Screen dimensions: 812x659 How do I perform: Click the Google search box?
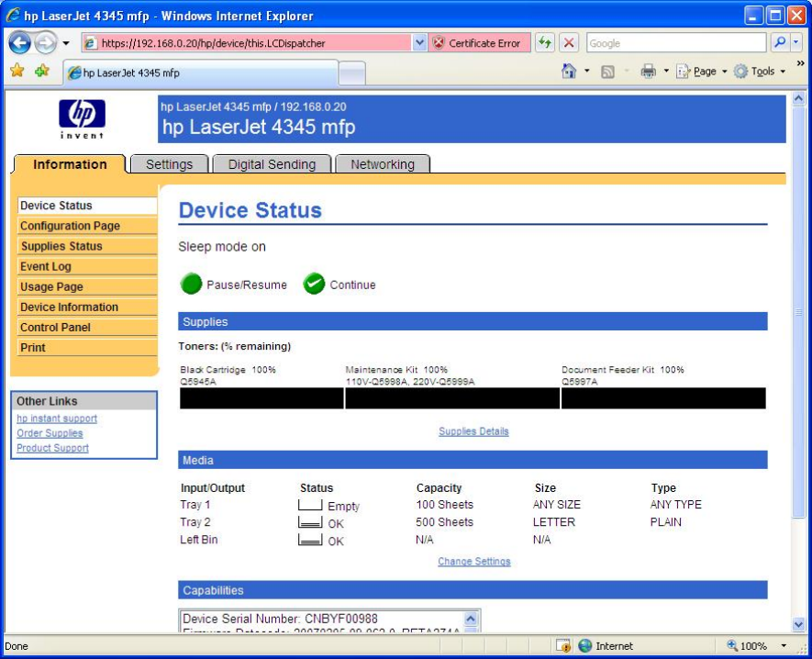point(676,43)
